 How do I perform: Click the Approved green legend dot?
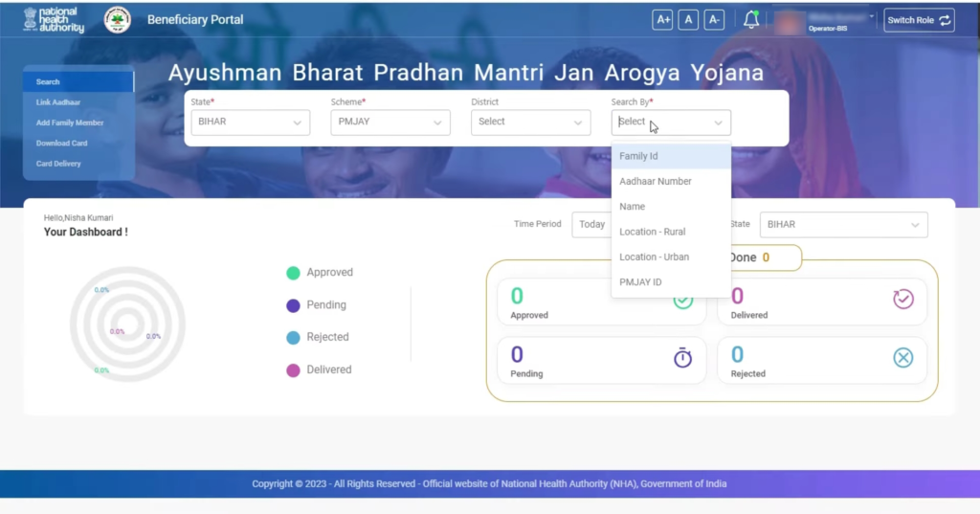tap(293, 273)
